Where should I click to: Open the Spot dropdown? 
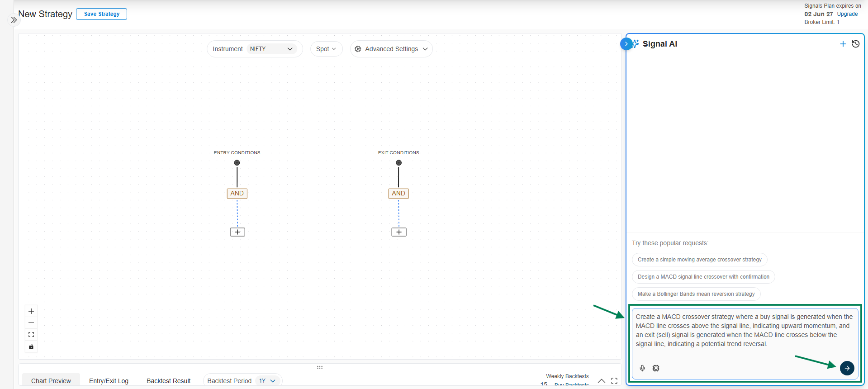tap(326, 49)
